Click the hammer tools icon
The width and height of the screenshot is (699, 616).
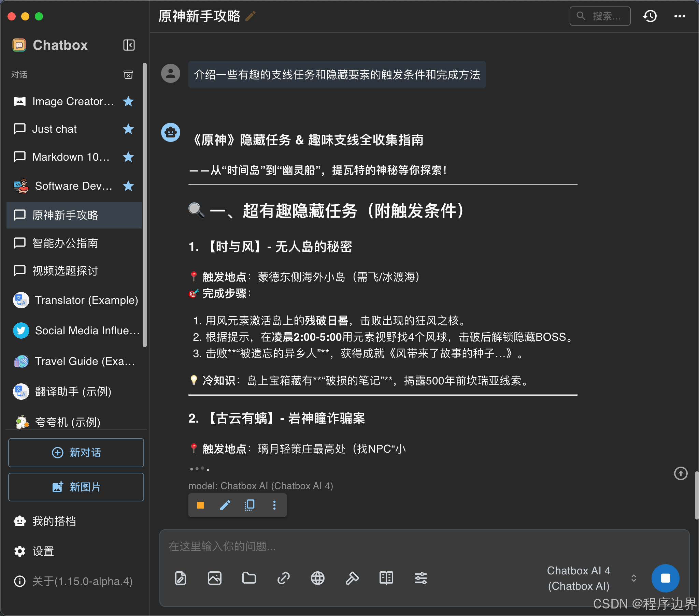pyautogui.click(x=352, y=578)
